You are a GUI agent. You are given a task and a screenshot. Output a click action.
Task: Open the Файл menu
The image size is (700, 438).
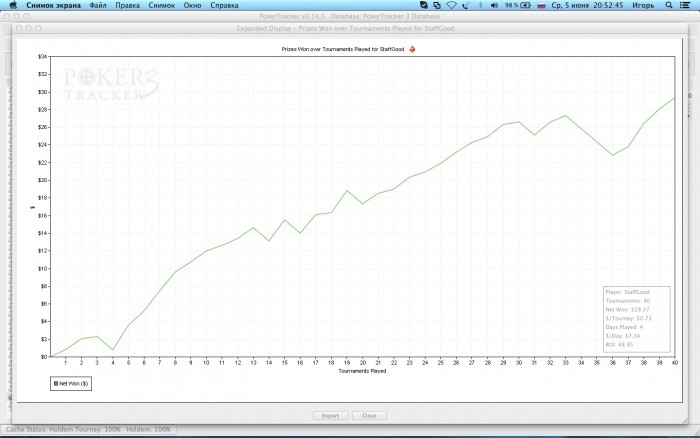coord(98,5)
